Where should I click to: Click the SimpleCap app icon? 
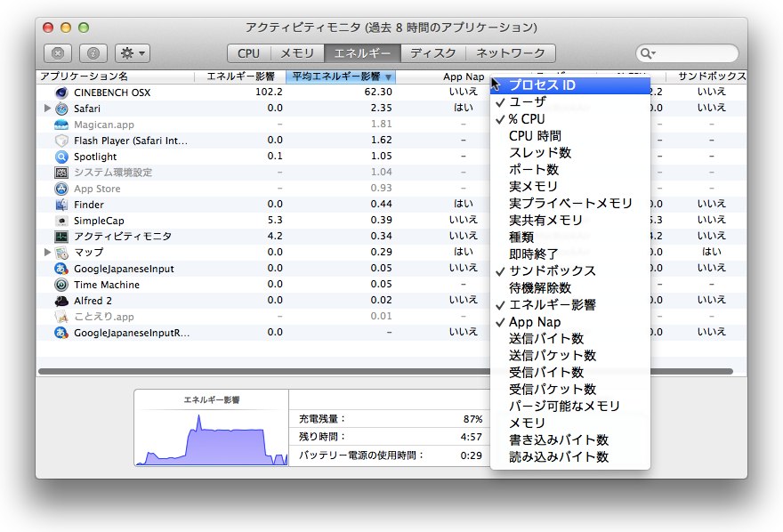[61, 221]
